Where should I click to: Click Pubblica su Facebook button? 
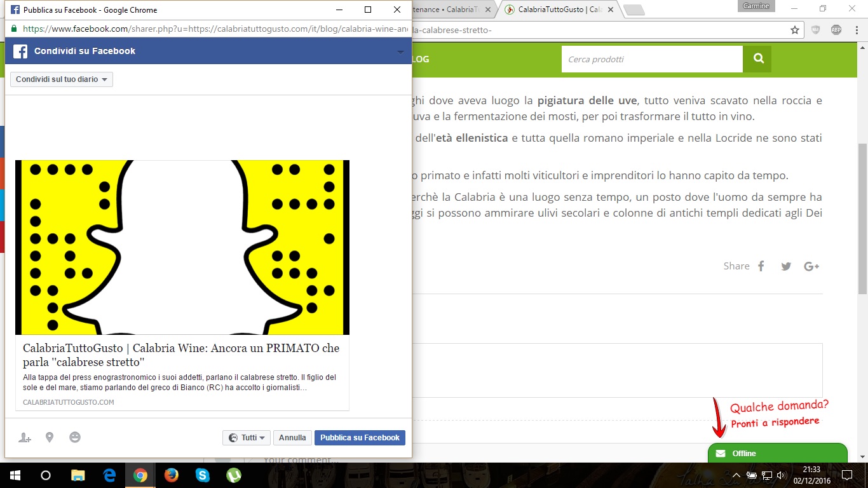[360, 438]
